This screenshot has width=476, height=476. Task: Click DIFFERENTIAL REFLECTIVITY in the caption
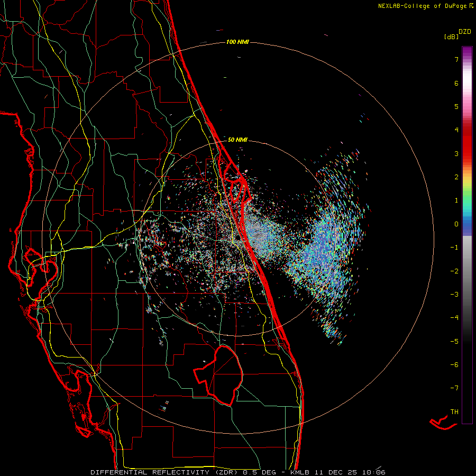150,472
